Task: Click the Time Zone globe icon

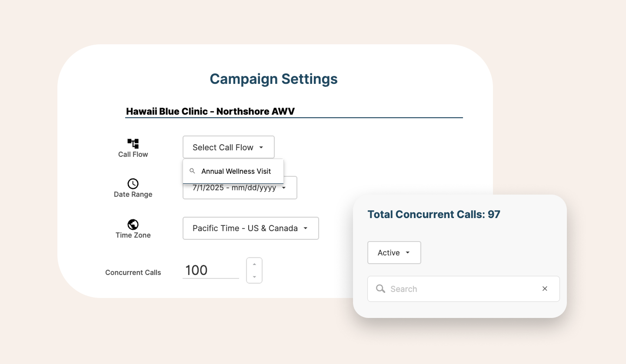Action: [133, 225]
